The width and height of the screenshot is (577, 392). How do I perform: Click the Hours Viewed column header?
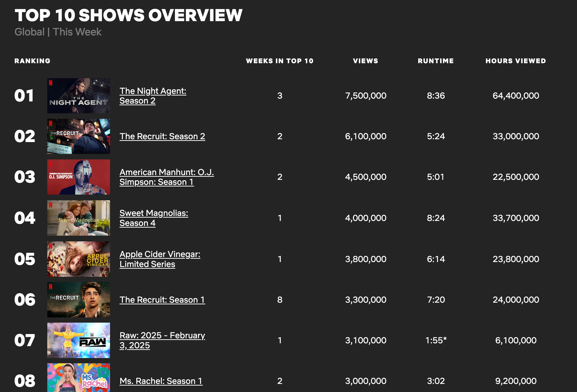[516, 61]
